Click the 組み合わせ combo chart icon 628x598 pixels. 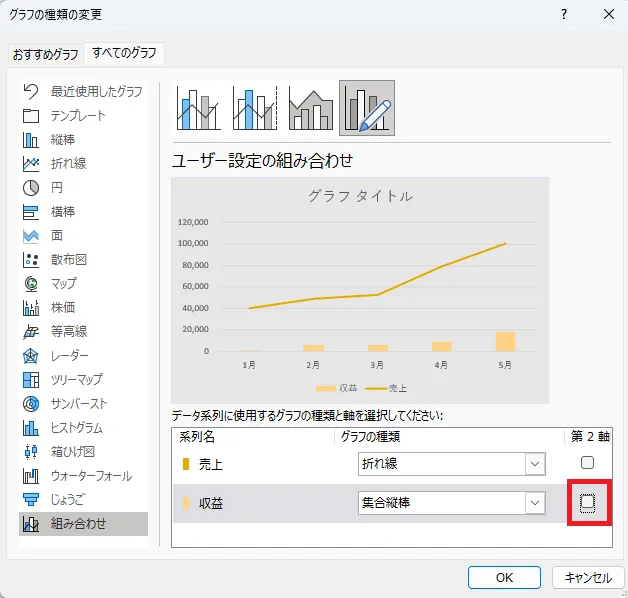pos(31,524)
